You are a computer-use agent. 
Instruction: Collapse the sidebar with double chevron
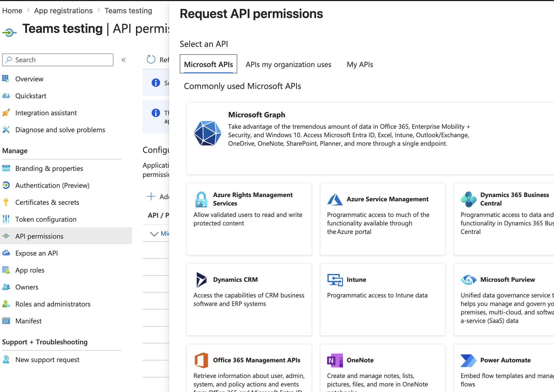124,60
